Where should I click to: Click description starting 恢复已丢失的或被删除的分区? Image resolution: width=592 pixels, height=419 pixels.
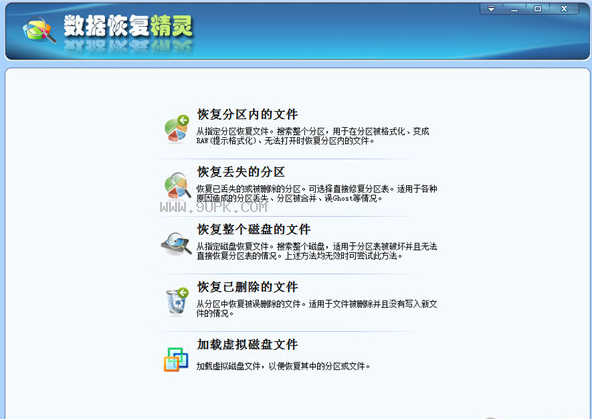tap(317, 194)
